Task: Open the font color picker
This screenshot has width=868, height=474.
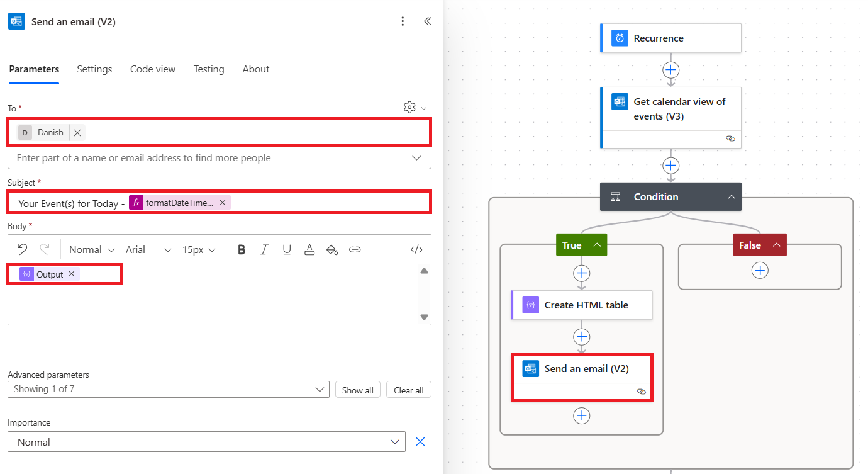Action: coord(309,249)
